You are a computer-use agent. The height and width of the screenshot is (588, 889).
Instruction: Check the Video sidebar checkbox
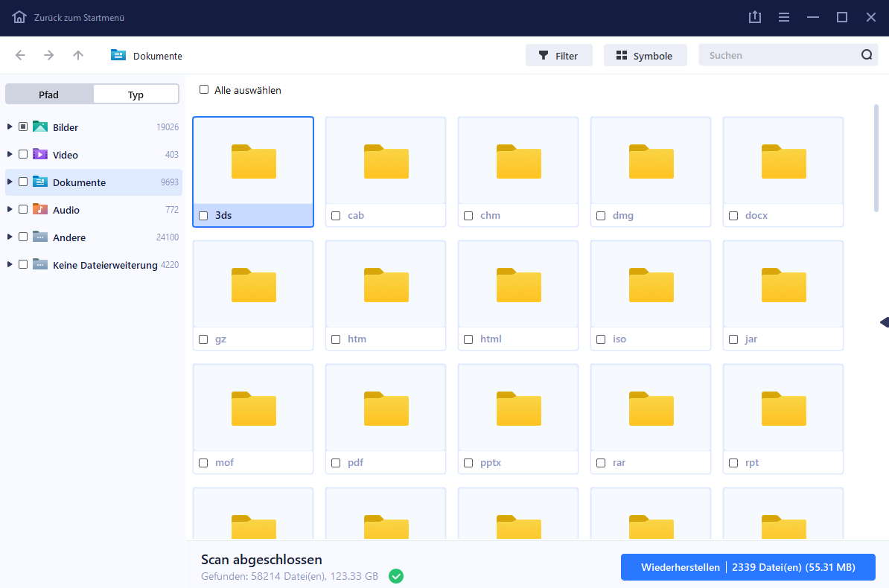[23, 154]
